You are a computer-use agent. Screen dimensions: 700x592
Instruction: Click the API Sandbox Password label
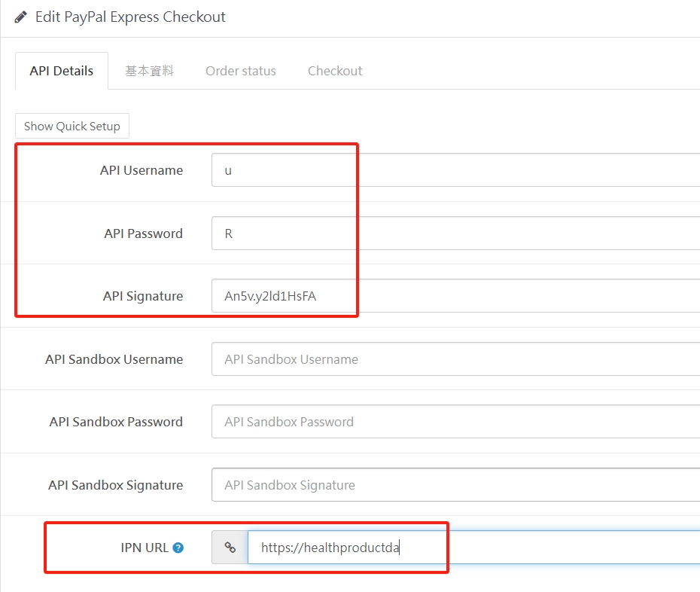116,422
